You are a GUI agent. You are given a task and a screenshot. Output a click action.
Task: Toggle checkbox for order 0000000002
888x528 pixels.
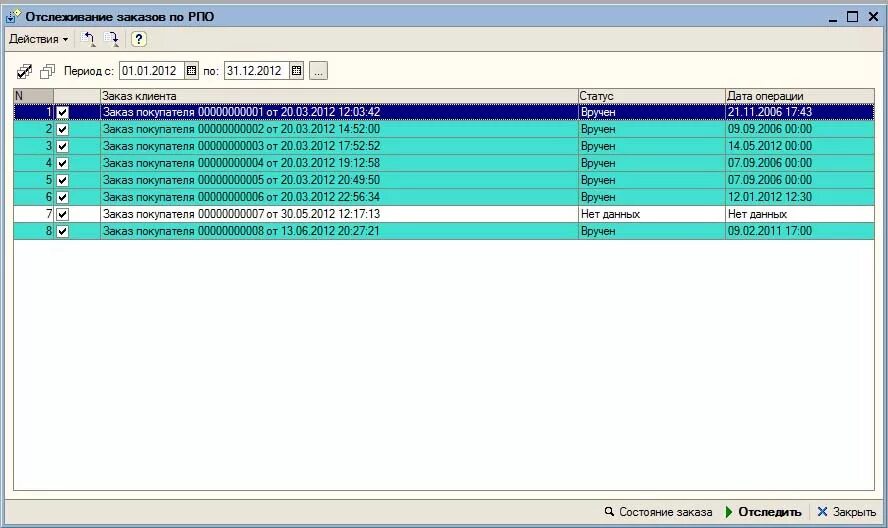pyautogui.click(x=62, y=129)
